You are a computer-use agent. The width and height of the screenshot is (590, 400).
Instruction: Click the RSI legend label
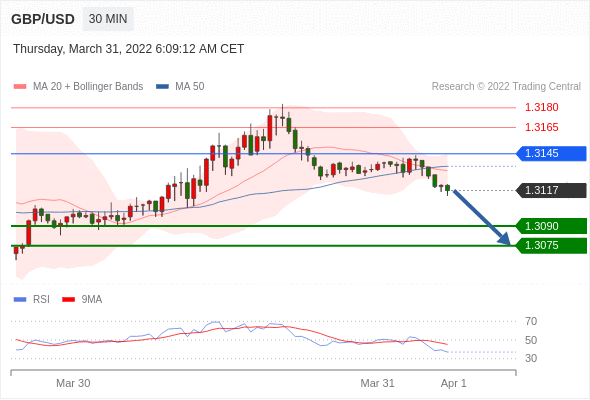click(x=41, y=300)
